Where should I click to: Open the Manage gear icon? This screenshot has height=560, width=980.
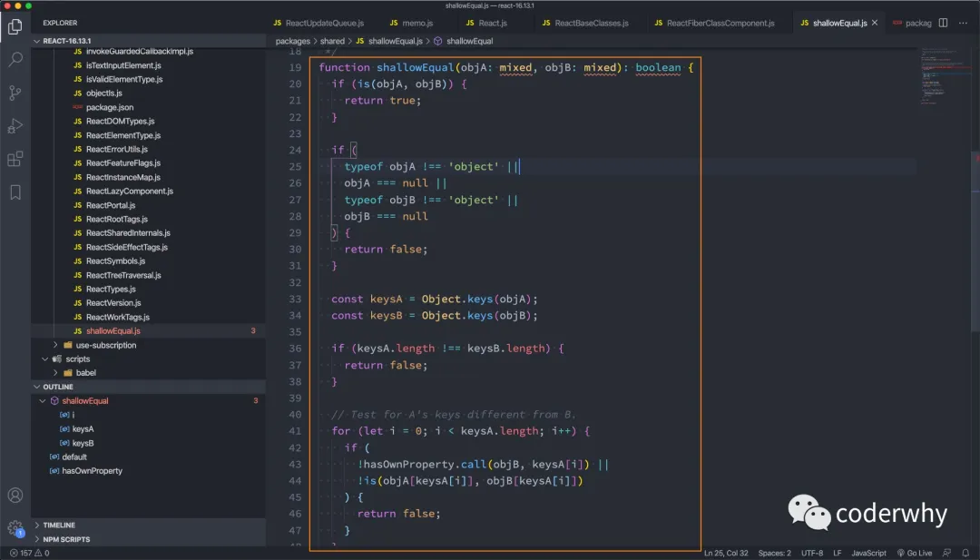click(15, 528)
